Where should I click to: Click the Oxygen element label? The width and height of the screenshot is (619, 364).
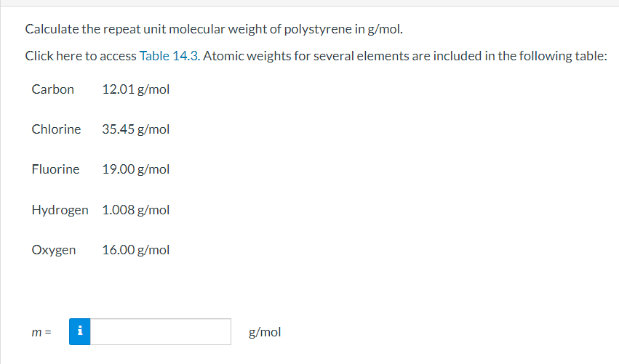pos(53,250)
